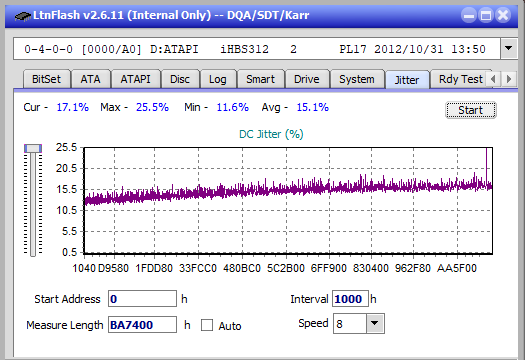Click the Measure Length field
The image size is (525, 360).
click(142, 325)
